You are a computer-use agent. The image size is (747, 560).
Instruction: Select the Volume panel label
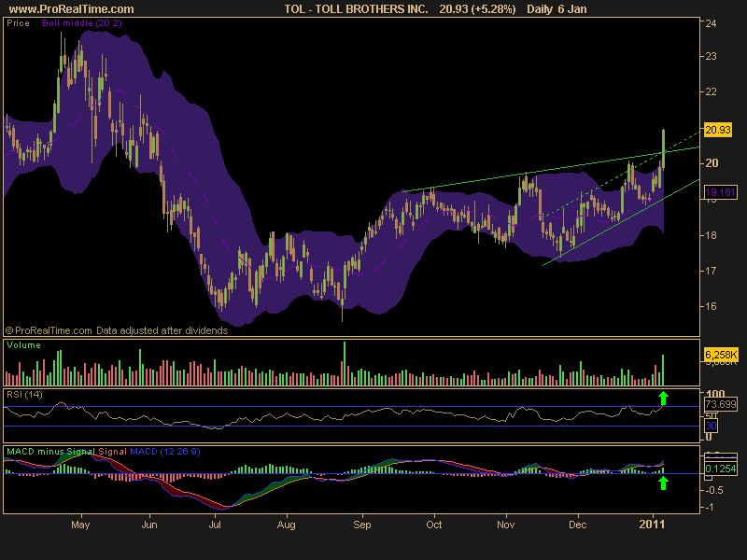click(23, 345)
